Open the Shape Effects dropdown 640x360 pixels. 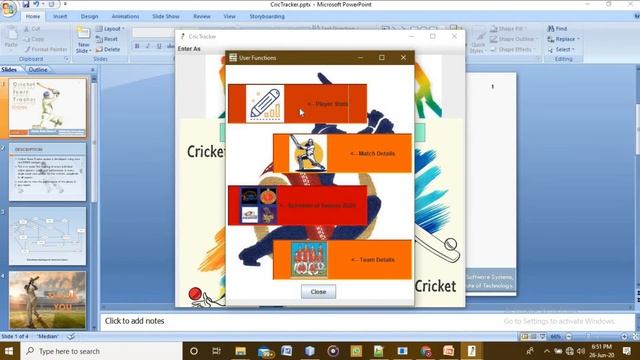(x=513, y=49)
